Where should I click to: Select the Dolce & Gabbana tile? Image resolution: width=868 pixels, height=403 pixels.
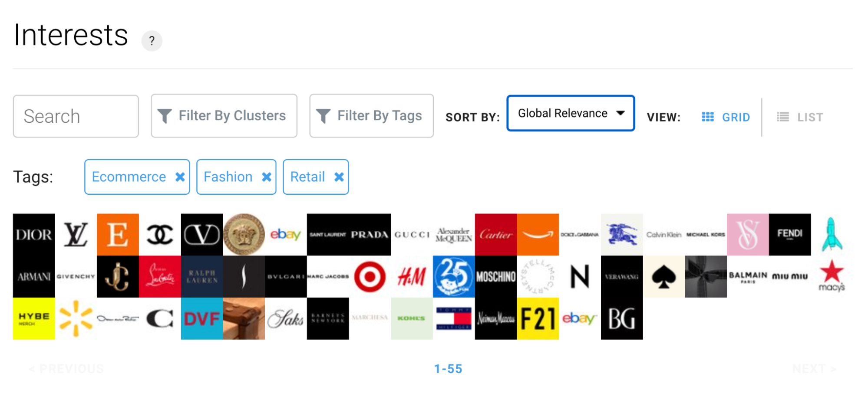580,234
